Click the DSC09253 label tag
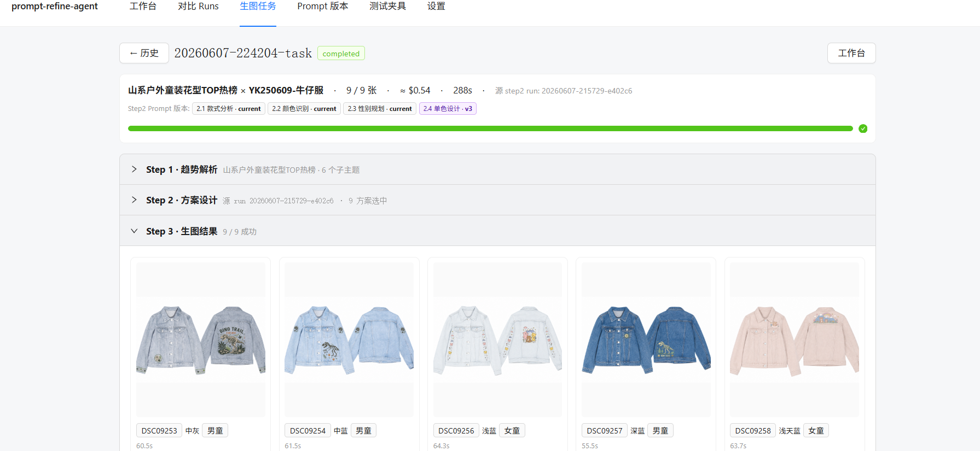 coord(159,431)
